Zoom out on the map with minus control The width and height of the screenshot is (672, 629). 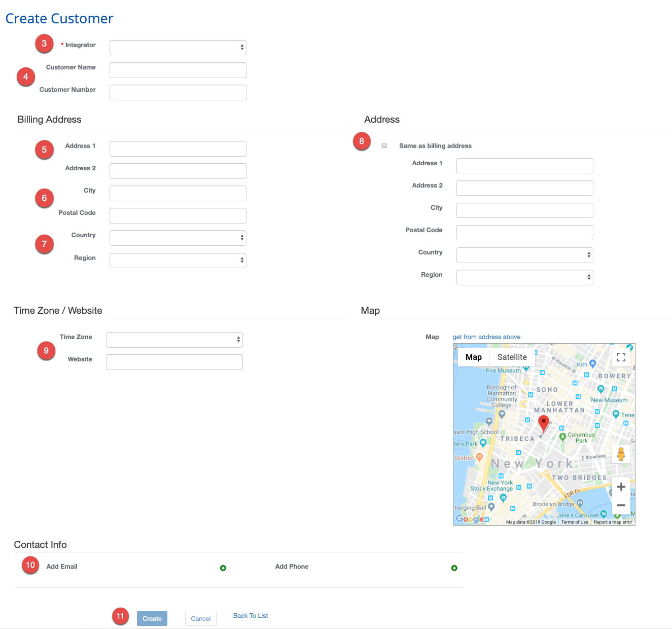coord(621,505)
